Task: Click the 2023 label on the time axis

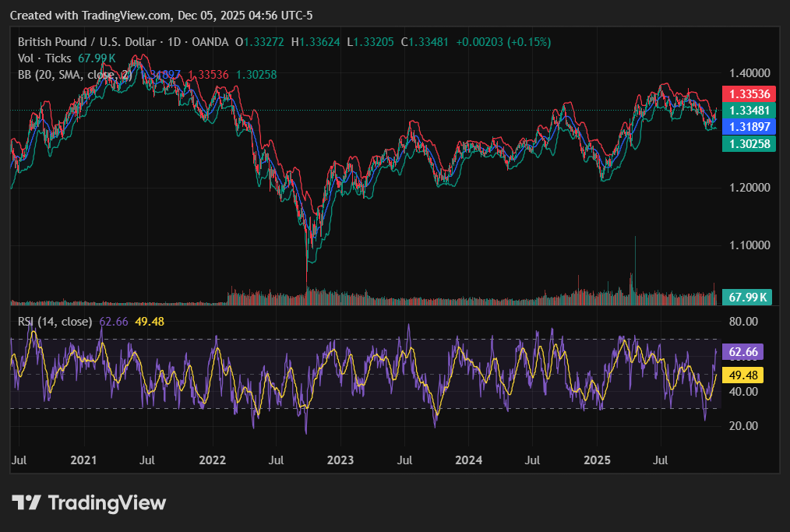Action: [340, 460]
